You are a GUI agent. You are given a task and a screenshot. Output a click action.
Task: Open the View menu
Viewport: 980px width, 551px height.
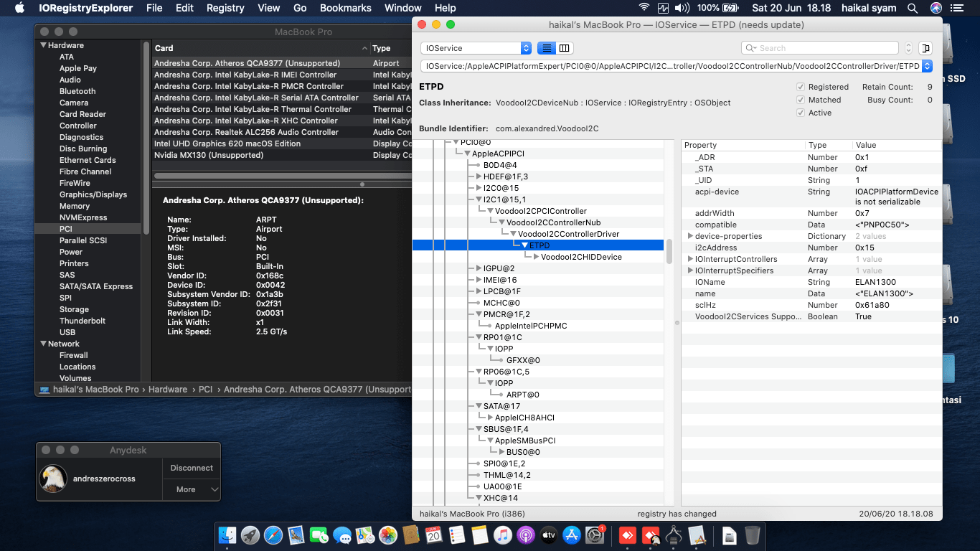(269, 8)
